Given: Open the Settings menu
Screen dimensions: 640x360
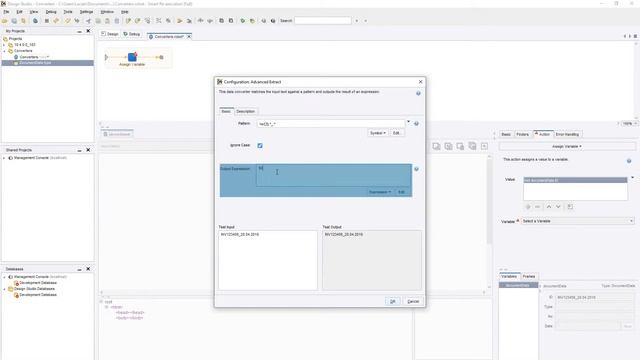Looking at the screenshot, I should click(x=86, y=12).
